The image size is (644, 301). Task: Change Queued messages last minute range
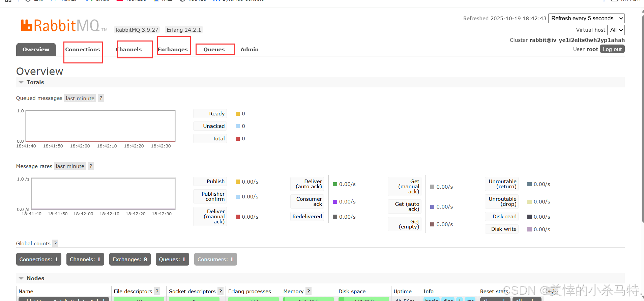tap(80, 98)
